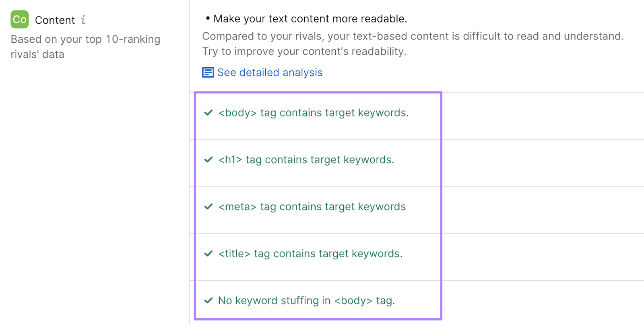Click the checkmark beside h1 tag keywords item
This screenshot has height=325, width=644.
pos(208,160)
